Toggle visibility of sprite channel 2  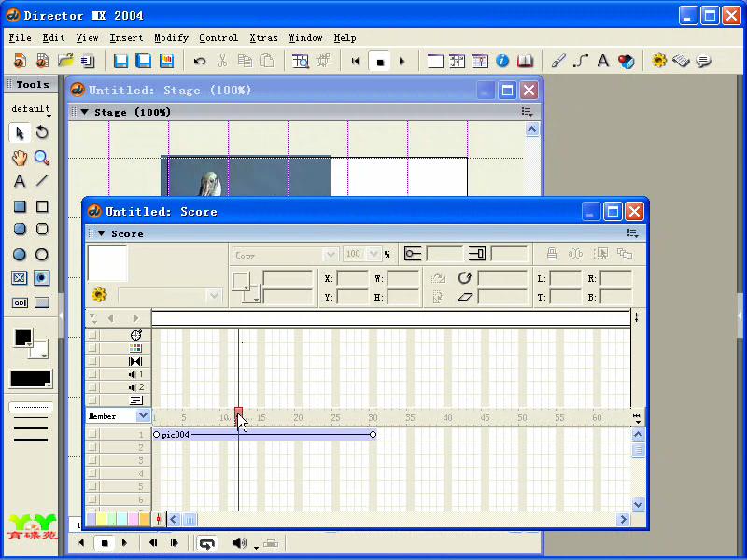[x=92, y=447]
